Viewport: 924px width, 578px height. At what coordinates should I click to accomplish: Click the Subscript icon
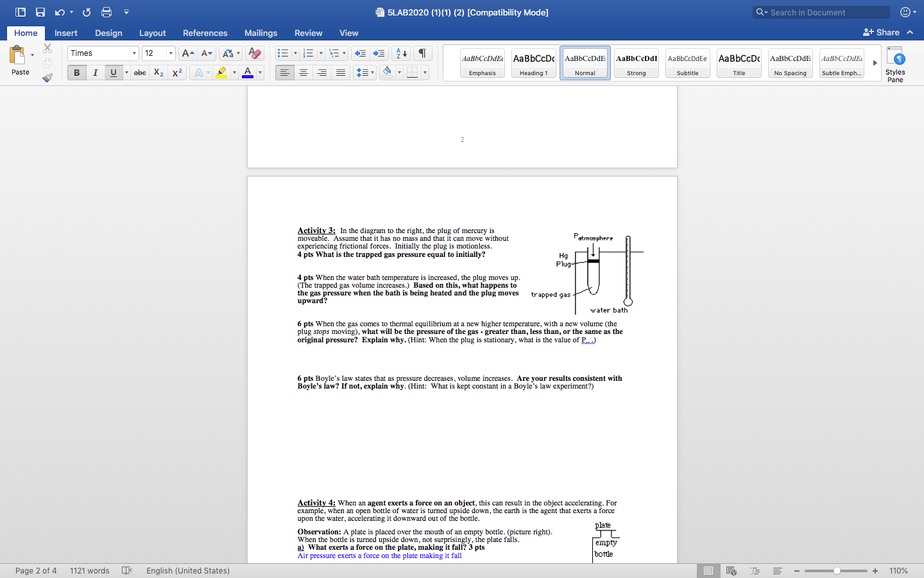click(158, 73)
